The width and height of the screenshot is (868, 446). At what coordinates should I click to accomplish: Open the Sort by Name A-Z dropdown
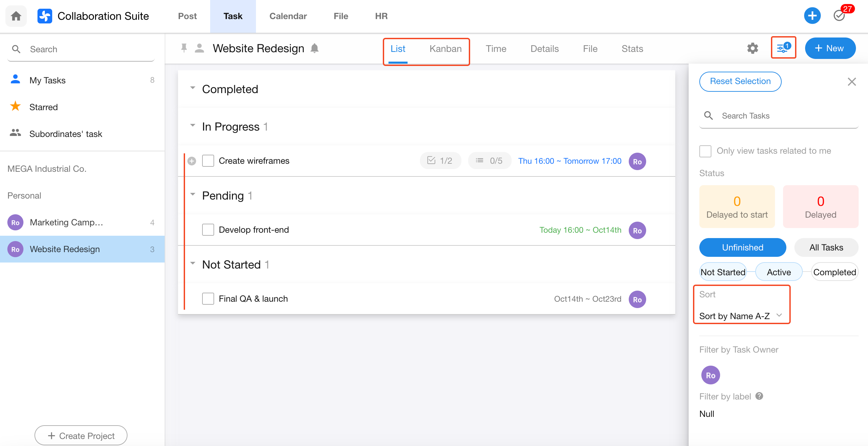[740, 316]
